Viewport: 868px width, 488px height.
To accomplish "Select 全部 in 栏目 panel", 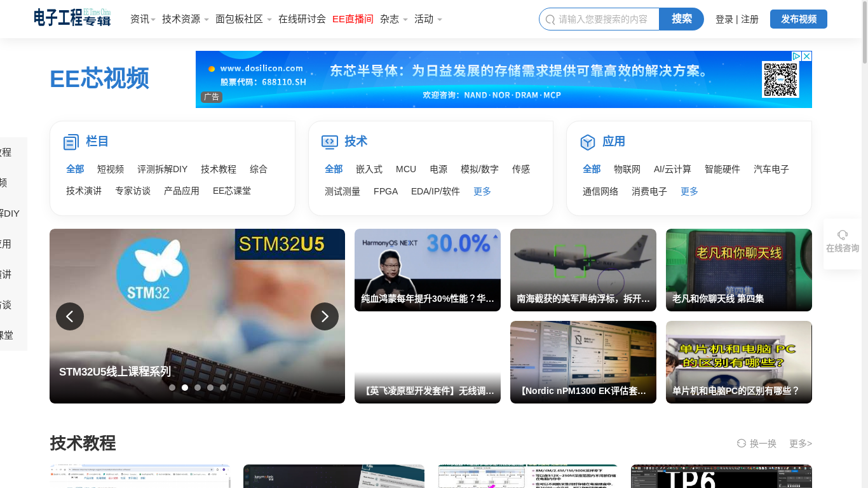I will pos(75,169).
